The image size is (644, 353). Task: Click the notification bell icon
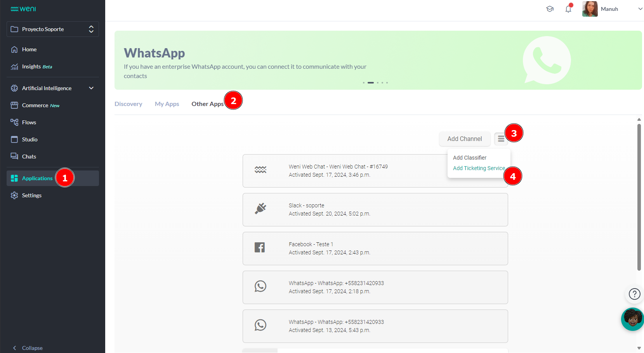[568, 9]
